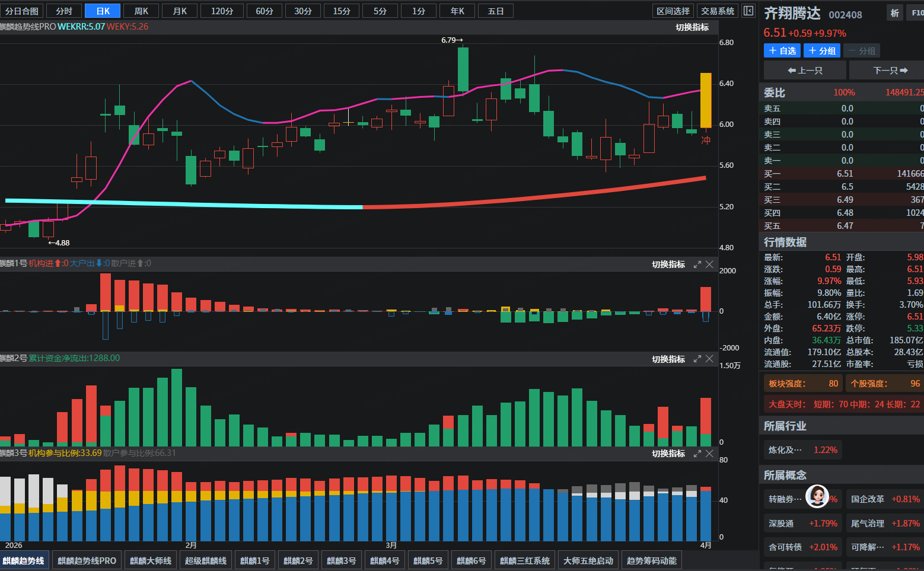Select the 麒麟大师线 indicator tab
Image resolution: width=924 pixels, height=571 pixels.
[x=151, y=560]
